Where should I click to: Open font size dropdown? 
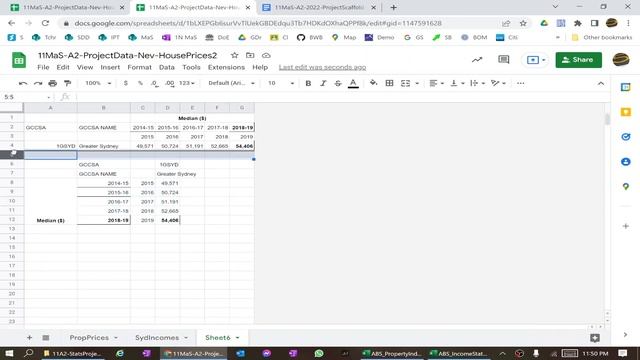click(281, 83)
